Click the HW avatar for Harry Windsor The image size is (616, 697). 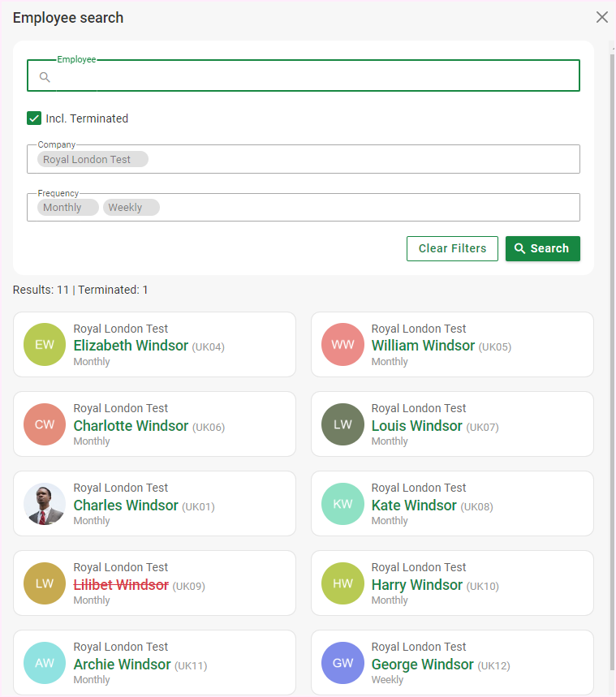[342, 583]
